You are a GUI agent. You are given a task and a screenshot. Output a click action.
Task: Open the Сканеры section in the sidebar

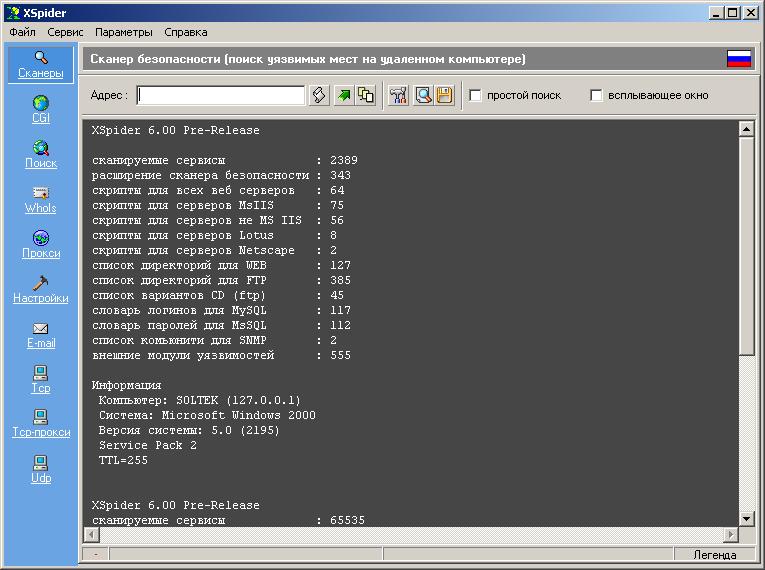(x=40, y=65)
